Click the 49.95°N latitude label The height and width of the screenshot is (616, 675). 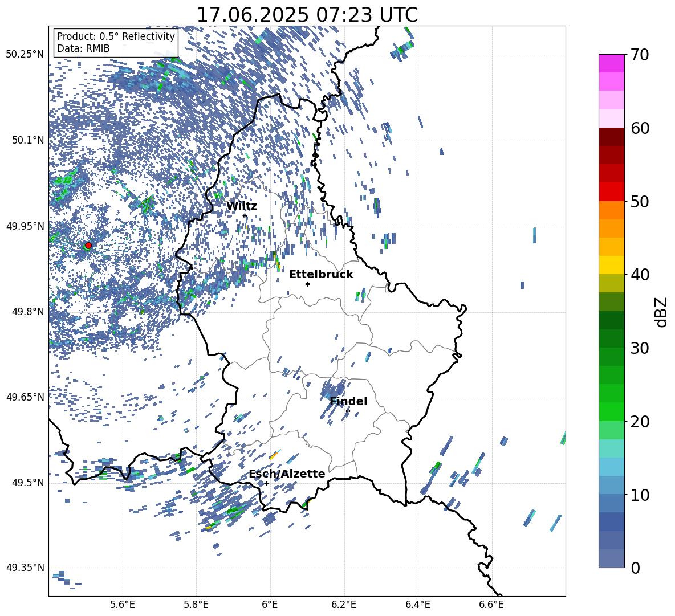[x=25, y=226]
